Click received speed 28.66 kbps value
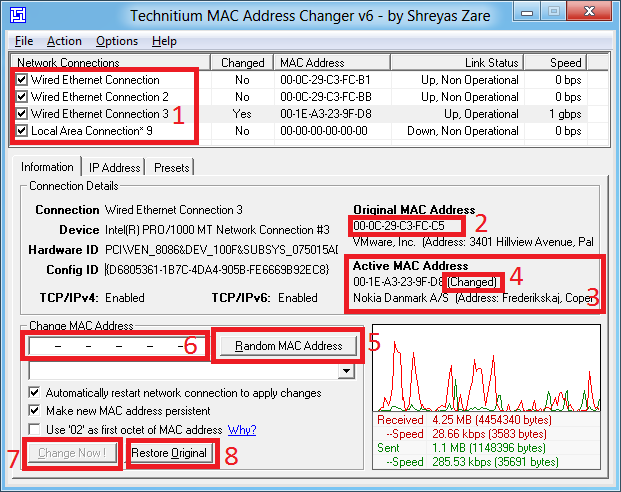 pos(489,434)
